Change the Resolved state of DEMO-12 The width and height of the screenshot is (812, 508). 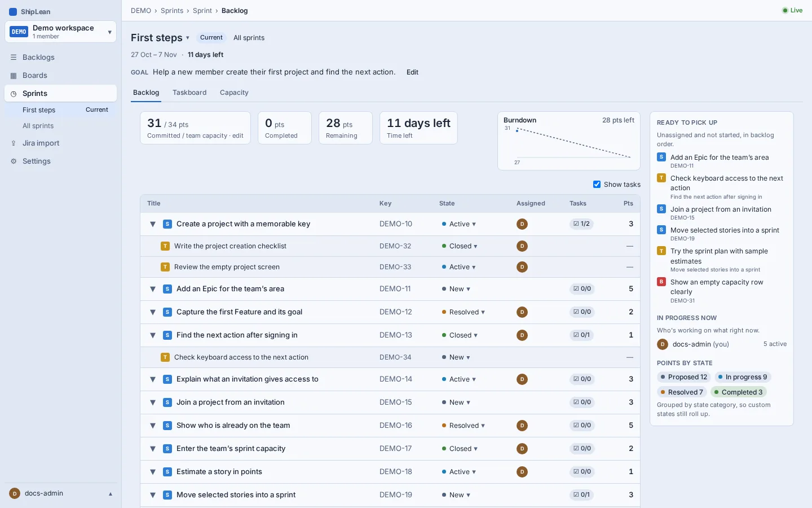(464, 312)
